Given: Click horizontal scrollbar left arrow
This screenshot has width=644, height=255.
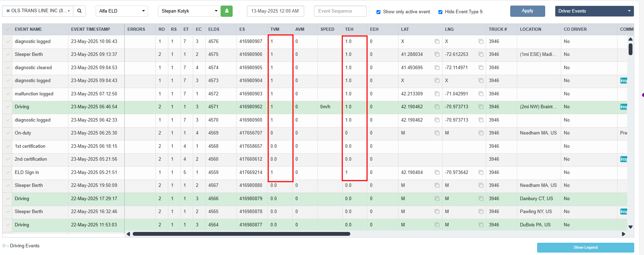Looking at the screenshot, I should (x=128, y=234).
